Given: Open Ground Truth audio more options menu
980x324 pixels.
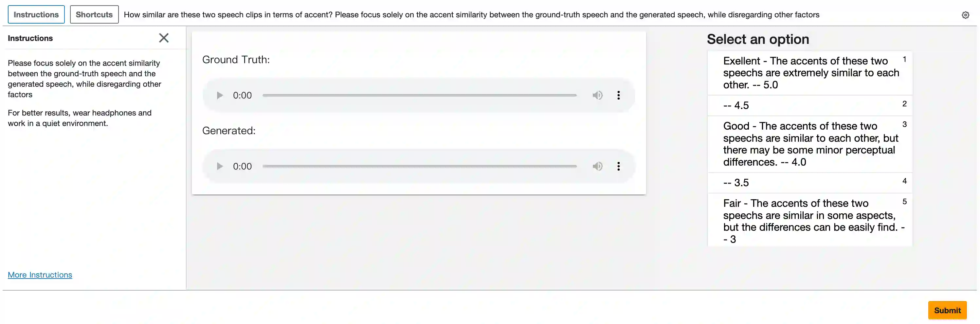Looking at the screenshot, I should point(618,96).
